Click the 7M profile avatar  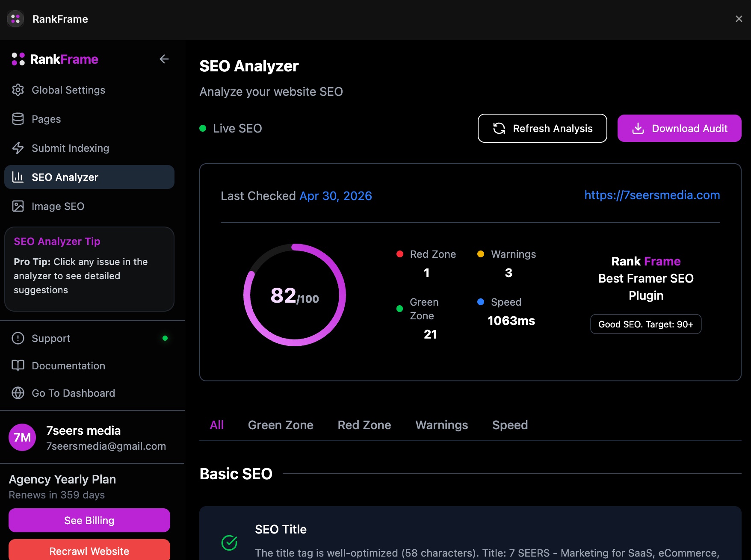[22, 437]
